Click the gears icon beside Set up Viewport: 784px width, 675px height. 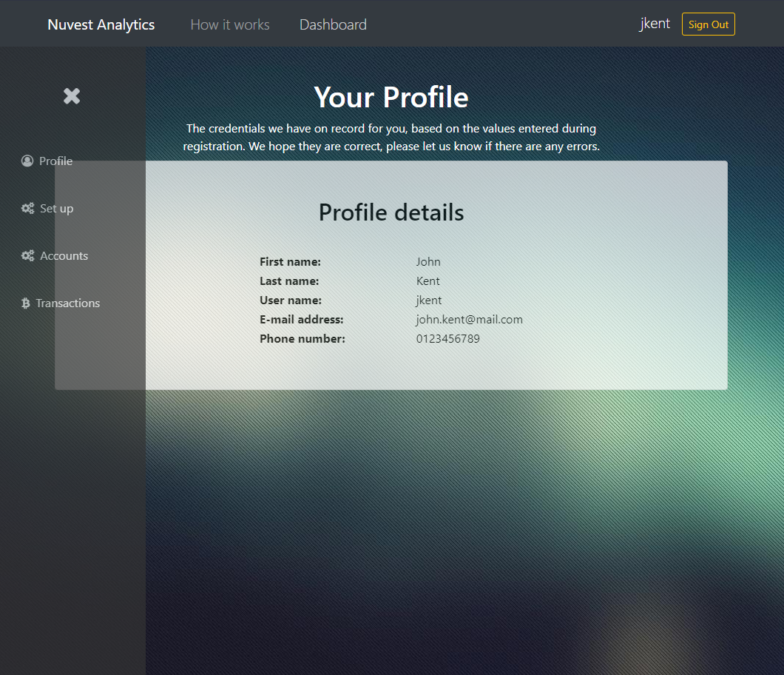(x=27, y=208)
